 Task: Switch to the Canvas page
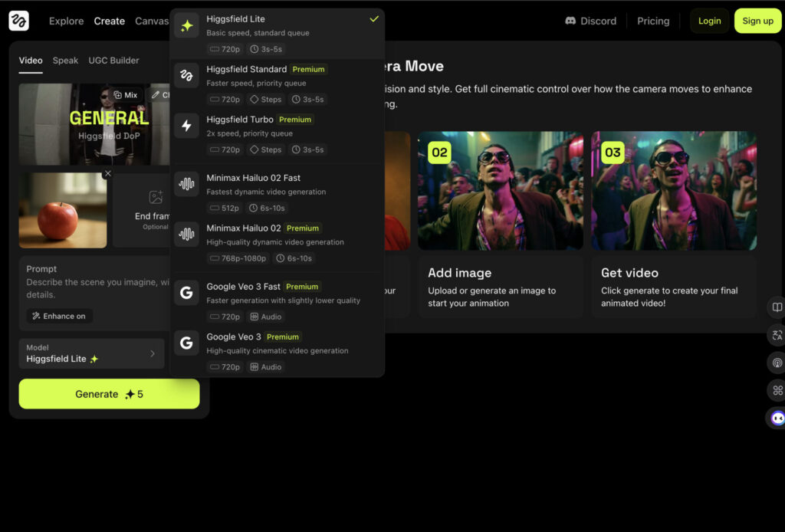152,21
